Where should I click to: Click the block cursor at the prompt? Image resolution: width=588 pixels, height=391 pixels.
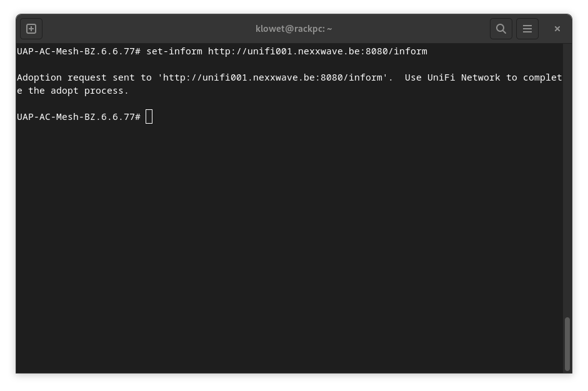click(149, 117)
